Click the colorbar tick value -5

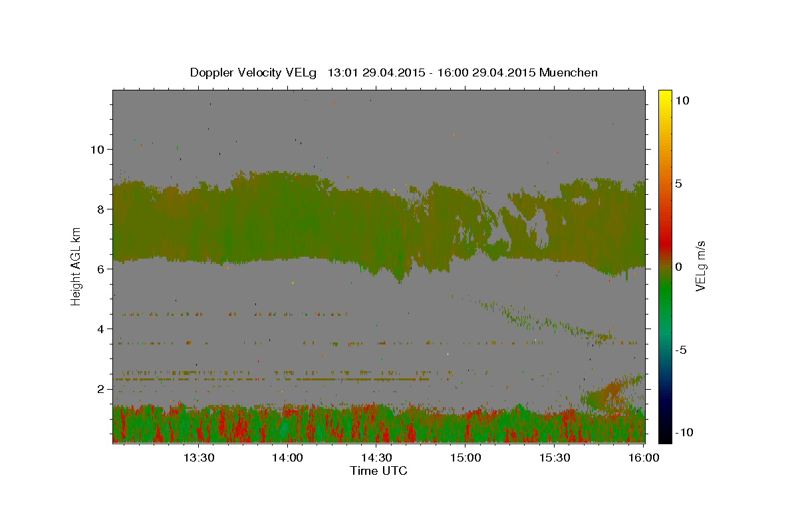[x=681, y=350]
